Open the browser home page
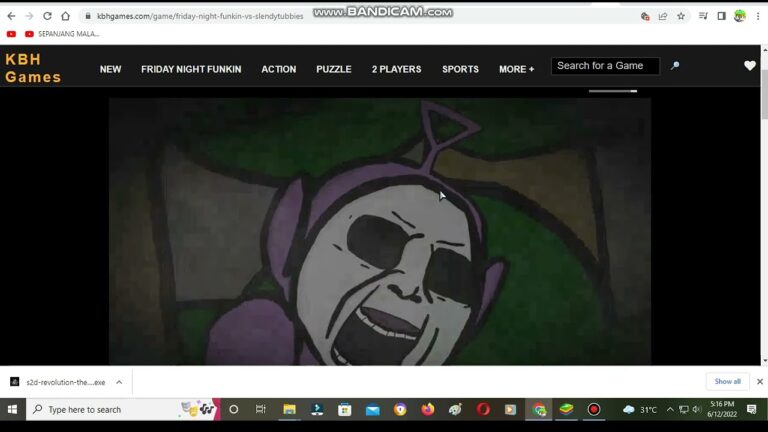The image size is (768, 432). [65, 16]
